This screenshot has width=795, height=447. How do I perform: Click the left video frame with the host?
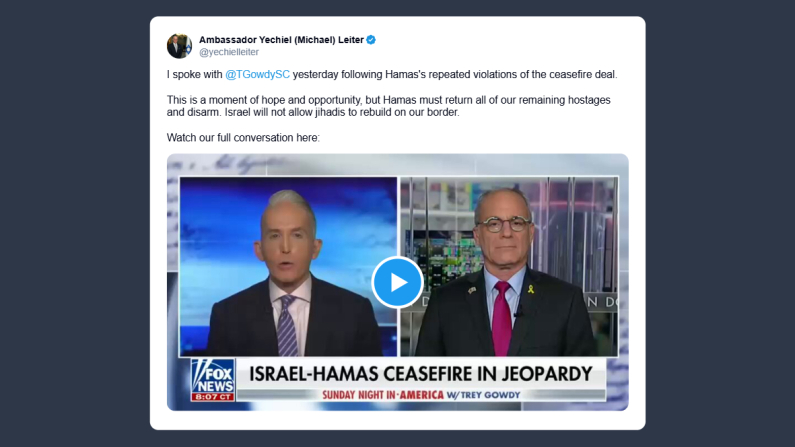tap(288, 267)
